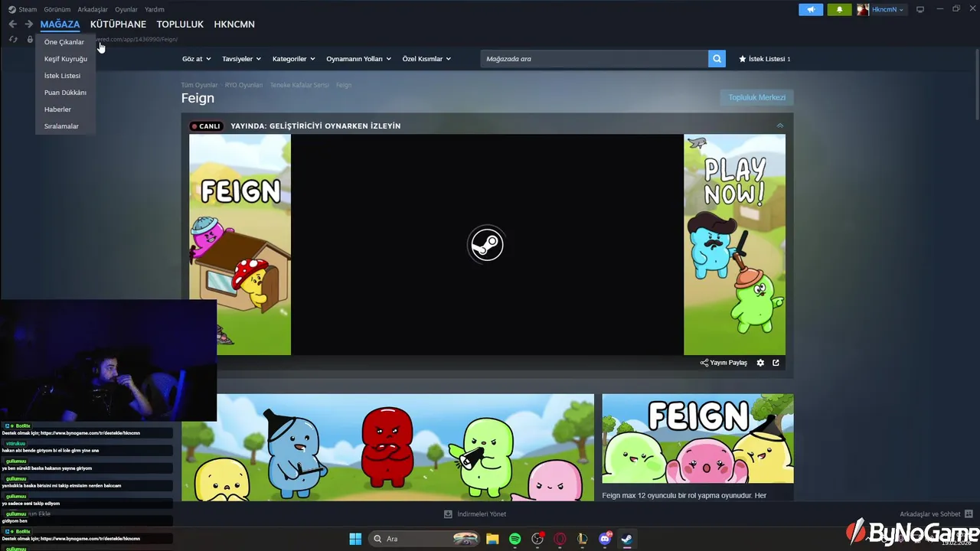Collapse the live broadcast panel chevron
Image resolution: width=980 pixels, height=551 pixels.
coord(780,126)
